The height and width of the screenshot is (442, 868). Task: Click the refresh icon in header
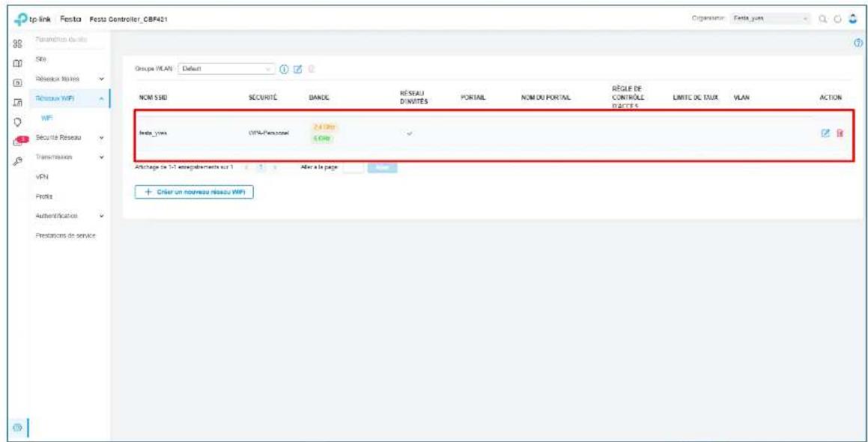[838, 19]
